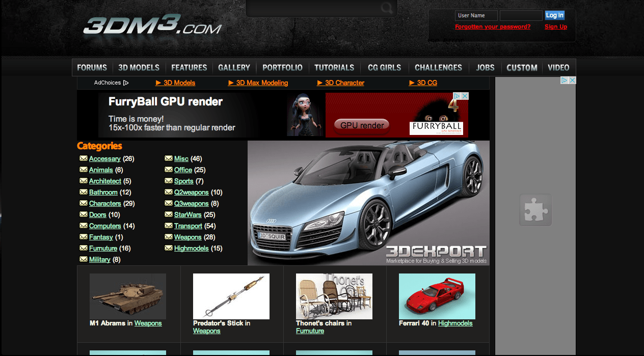Click the 3DExport Audi banner image
Viewport: 644px width, 356px height.
tap(368, 203)
